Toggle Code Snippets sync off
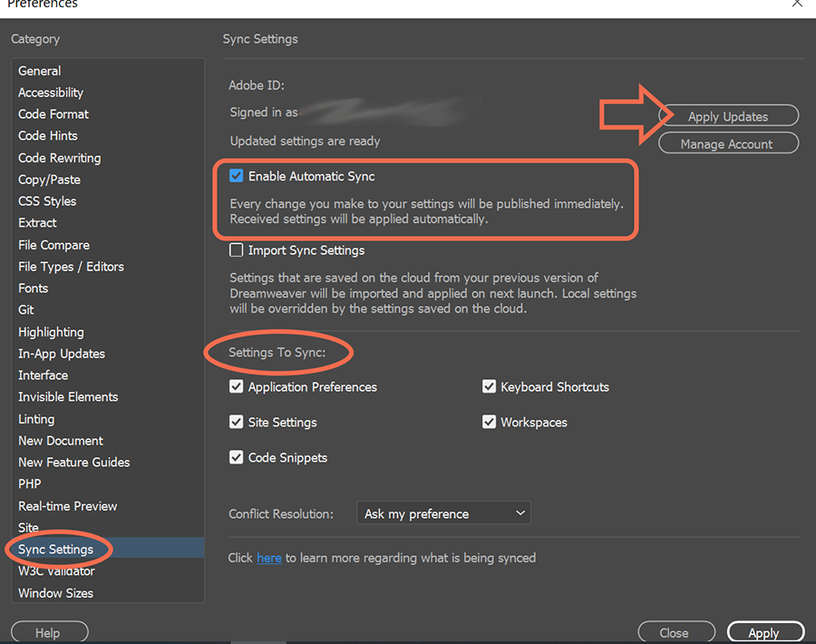816x644 pixels. coord(236,457)
